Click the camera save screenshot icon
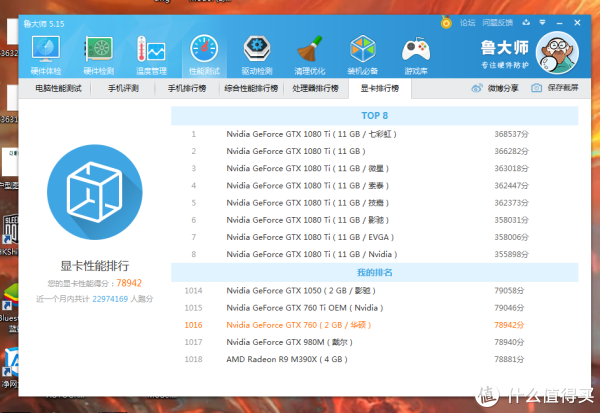The width and height of the screenshot is (600, 413). (536, 88)
